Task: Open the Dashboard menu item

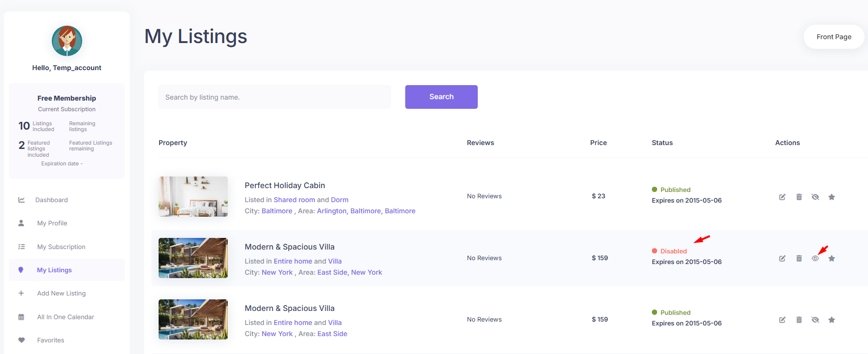Action: [51, 200]
